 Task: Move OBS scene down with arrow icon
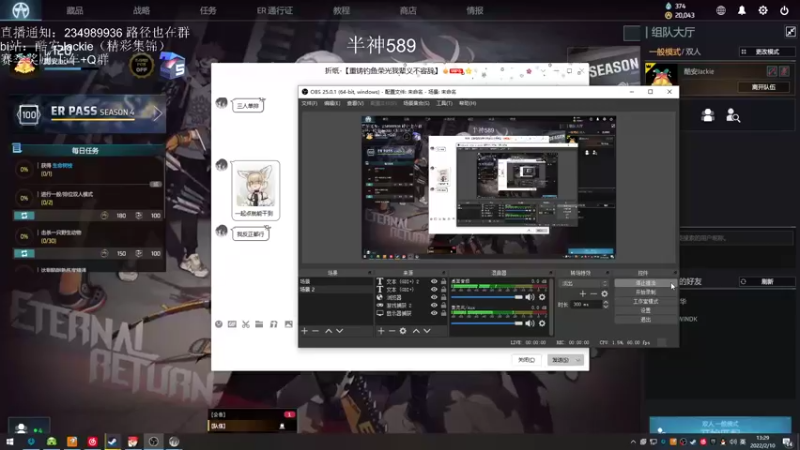340,331
